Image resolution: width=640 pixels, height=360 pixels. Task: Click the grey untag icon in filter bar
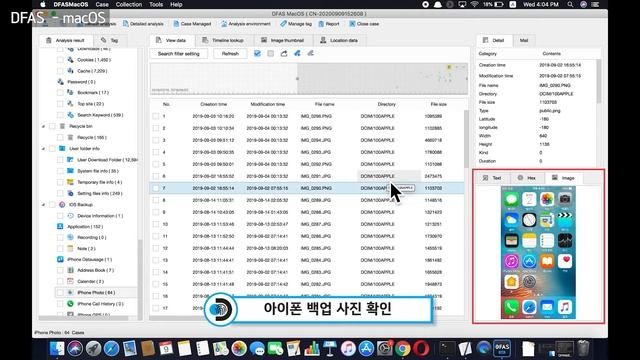pos(311,53)
